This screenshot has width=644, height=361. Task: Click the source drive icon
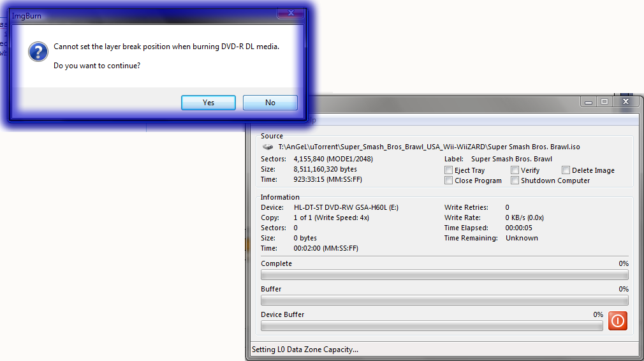[x=268, y=147]
